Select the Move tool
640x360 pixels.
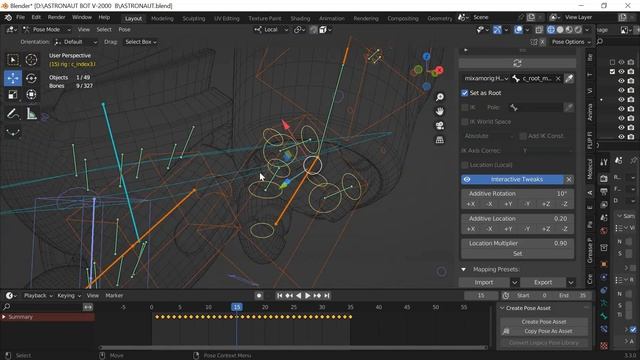coord(13,78)
